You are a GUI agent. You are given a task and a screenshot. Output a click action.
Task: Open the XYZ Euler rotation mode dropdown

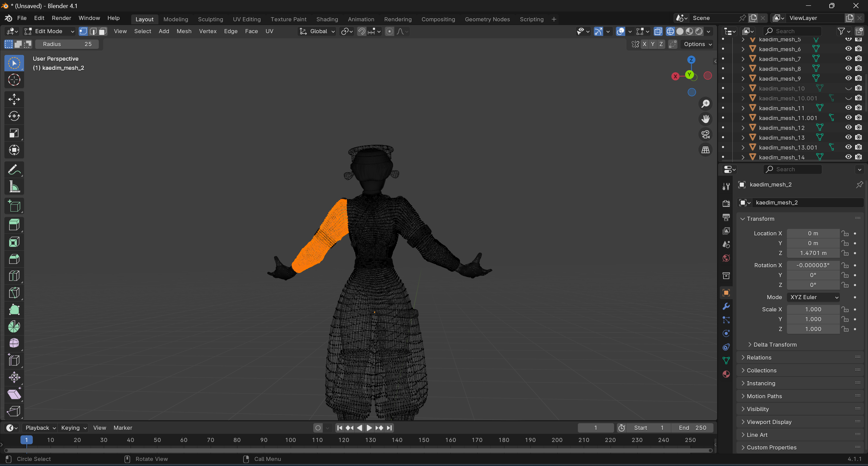(x=813, y=297)
